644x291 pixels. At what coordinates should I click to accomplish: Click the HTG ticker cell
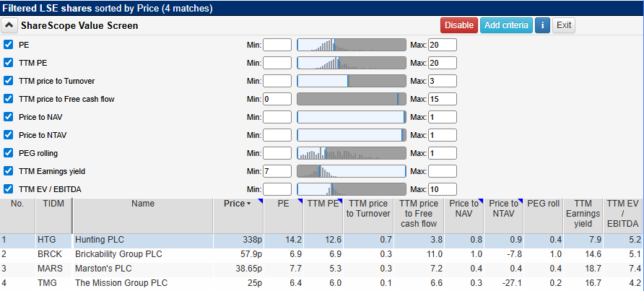click(54, 241)
